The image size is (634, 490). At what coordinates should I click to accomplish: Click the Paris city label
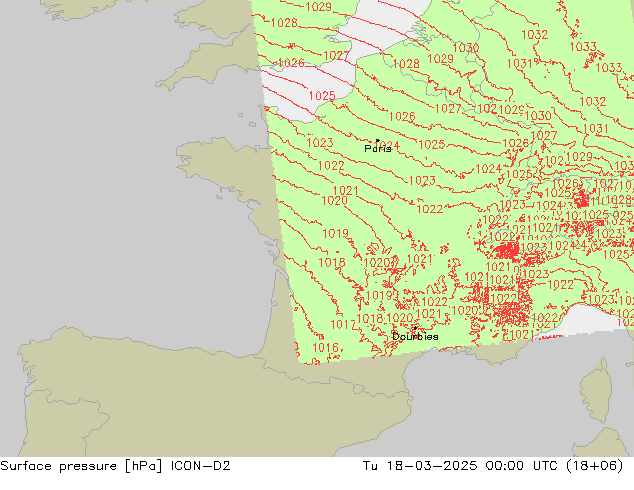[378, 149]
